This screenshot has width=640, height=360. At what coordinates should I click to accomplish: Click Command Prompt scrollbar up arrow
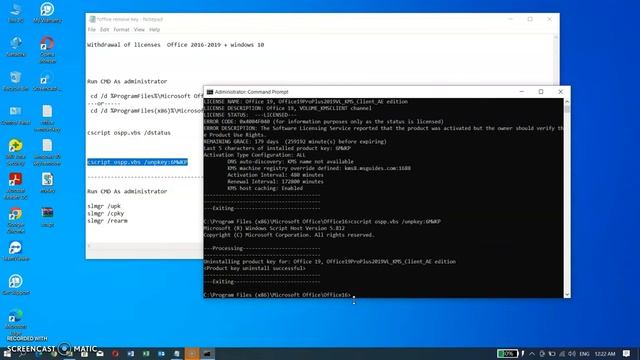(x=567, y=101)
